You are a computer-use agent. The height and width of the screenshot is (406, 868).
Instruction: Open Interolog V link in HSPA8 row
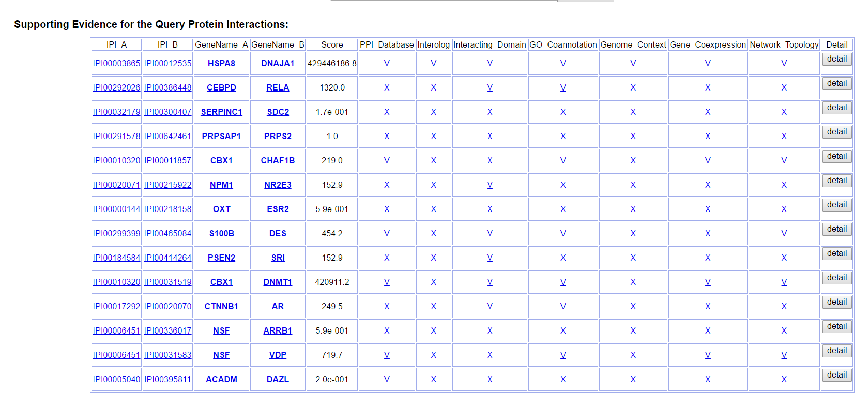pos(433,63)
